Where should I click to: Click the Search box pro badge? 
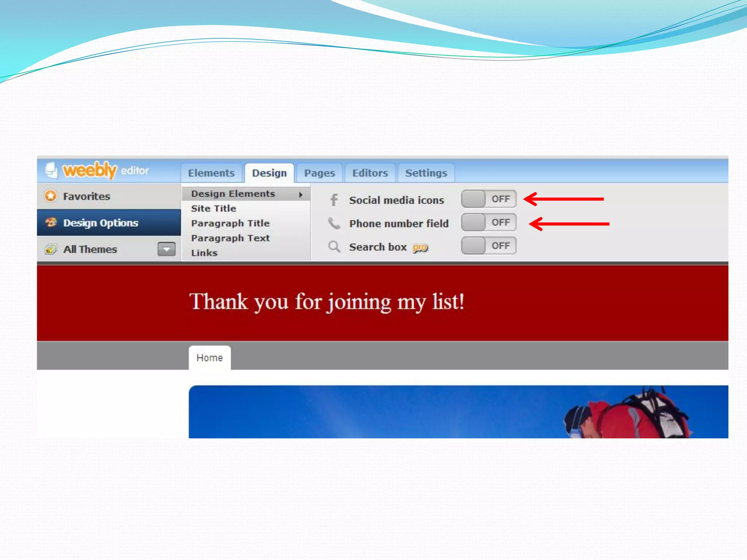coord(420,248)
